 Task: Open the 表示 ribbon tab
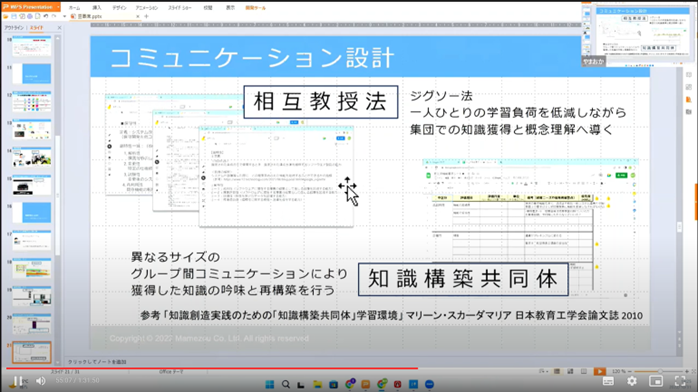pyautogui.click(x=230, y=8)
